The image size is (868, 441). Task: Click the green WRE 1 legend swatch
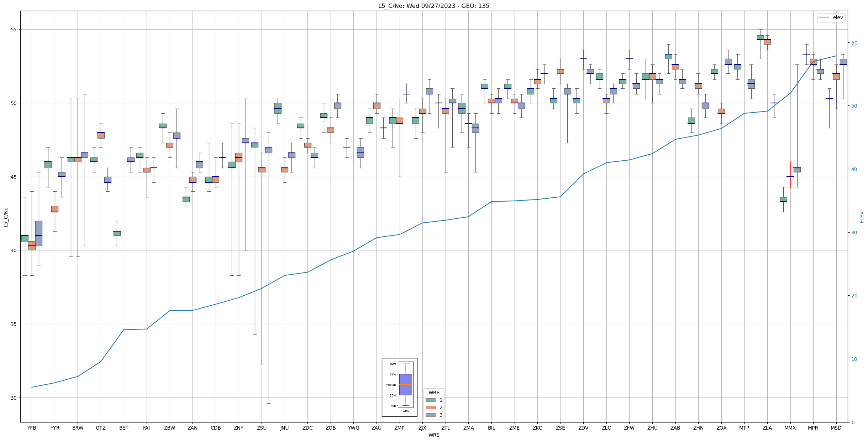[430, 400]
